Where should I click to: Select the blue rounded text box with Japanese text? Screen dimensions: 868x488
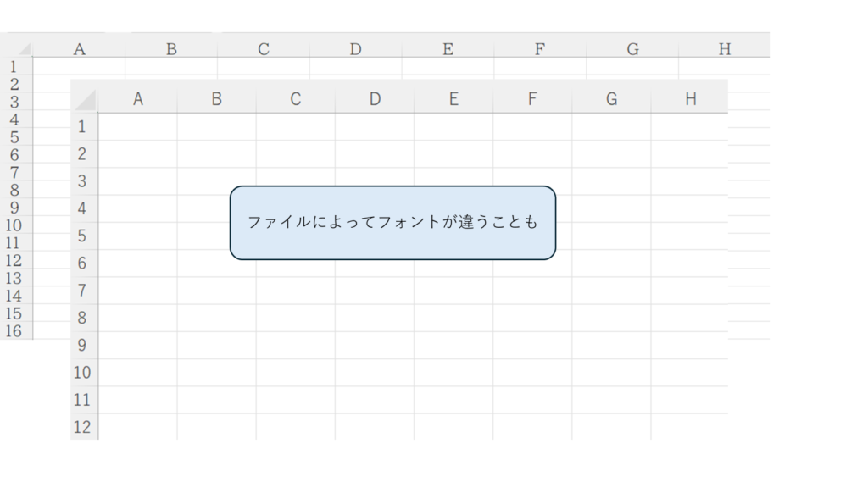point(392,223)
